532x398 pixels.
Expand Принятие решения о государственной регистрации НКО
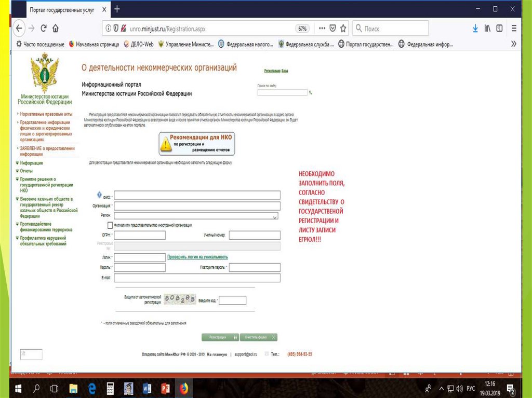[46, 185]
